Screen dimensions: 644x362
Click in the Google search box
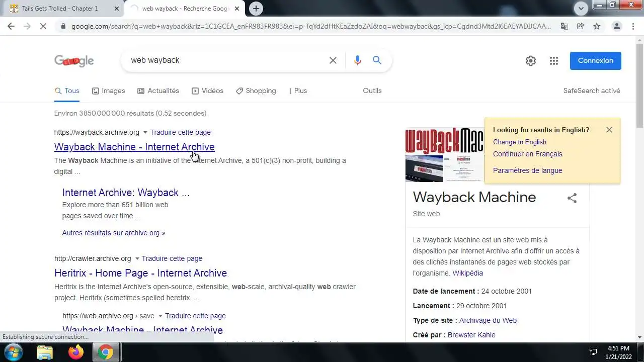[x=226, y=60]
